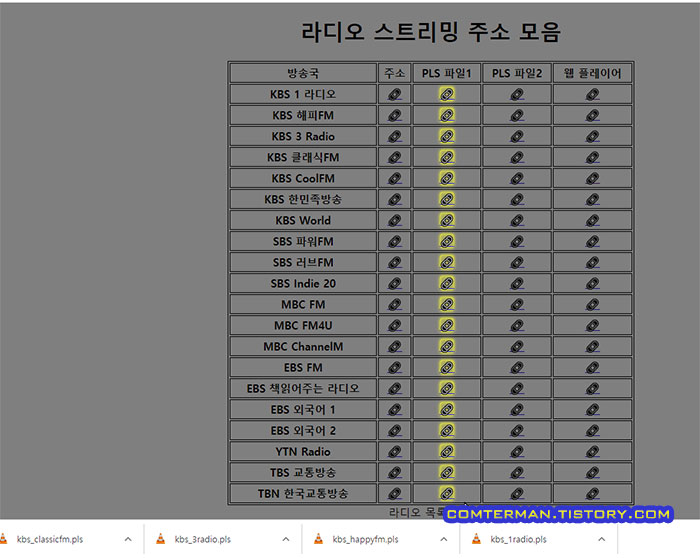
Task: Click the PLS 파일1 column header
Action: tap(447, 73)
